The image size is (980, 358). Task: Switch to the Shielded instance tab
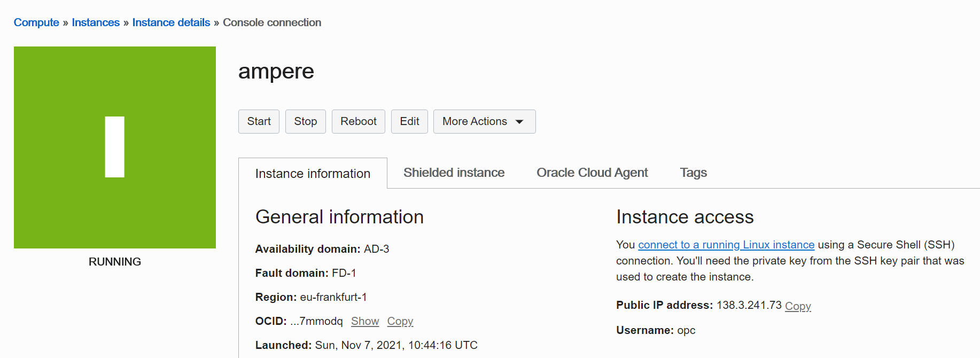[454, 173]
